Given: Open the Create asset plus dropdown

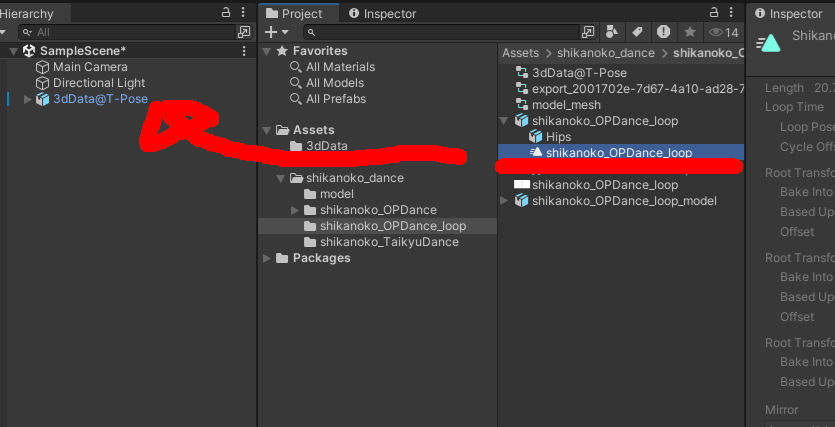Looking at the screenshot, I should (x=276, y=32).
